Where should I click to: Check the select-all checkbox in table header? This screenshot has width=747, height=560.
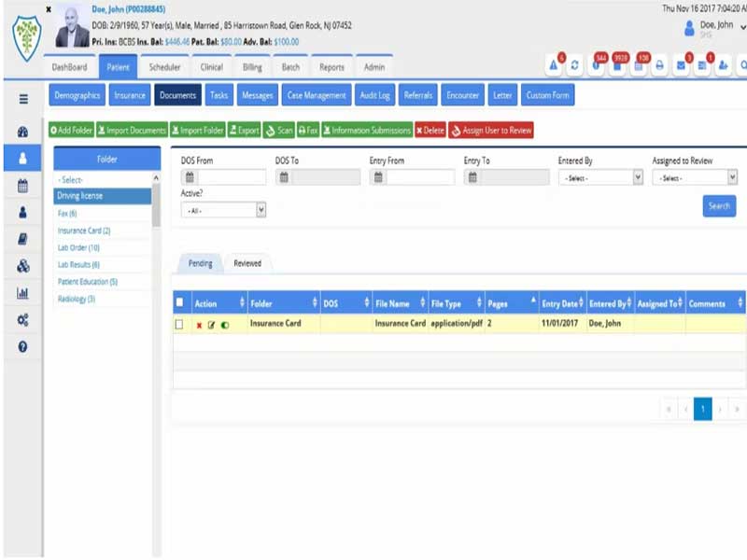[179, 301]
